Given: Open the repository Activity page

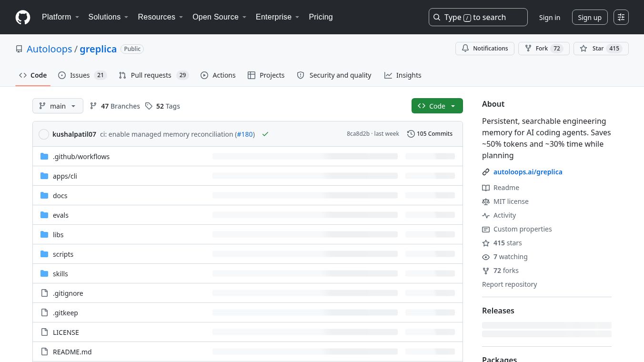Looking at the screenshot, I should (499, 215).
